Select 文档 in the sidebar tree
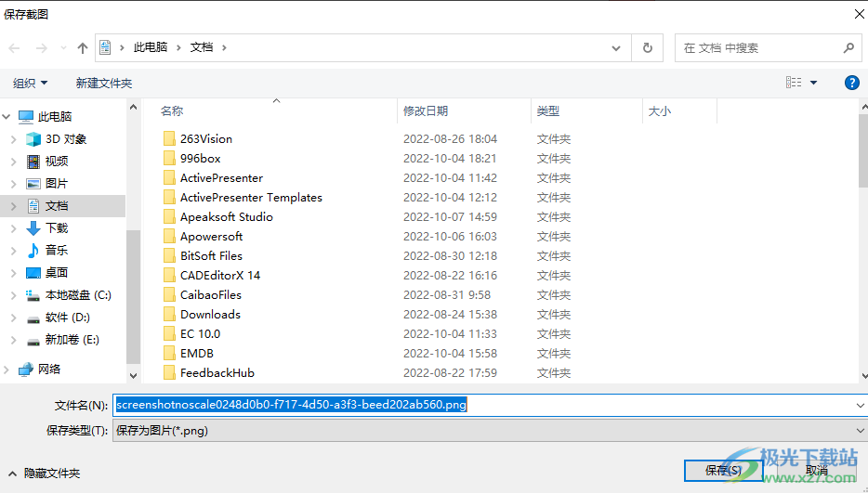Viewport: 868px width, 493px height. [57, 206]
